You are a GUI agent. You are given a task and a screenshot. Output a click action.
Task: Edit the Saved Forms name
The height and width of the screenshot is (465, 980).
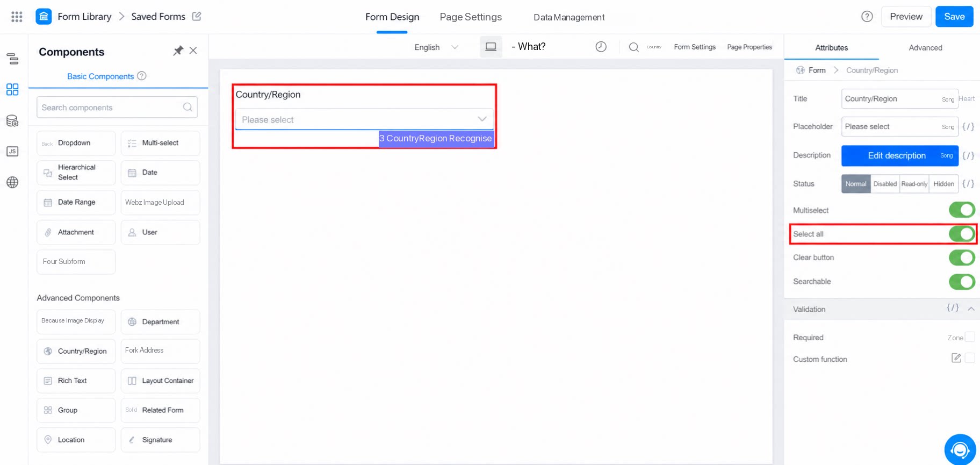click(197, 17)
